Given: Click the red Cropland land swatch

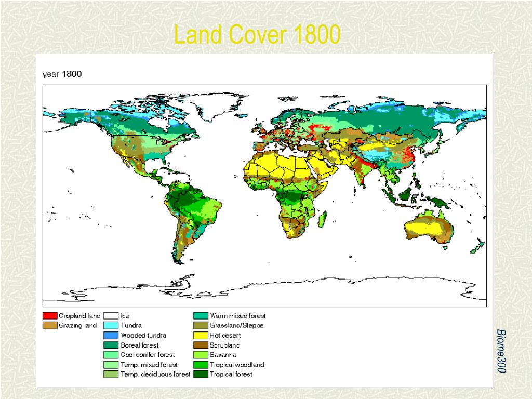Looking at the screenshot, I should [x=49, y=315].
